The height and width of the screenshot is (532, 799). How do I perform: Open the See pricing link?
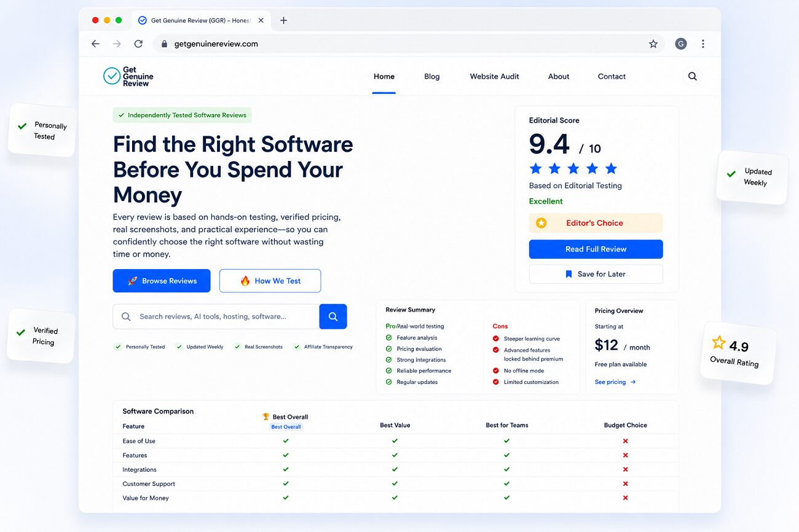coord(615,382)
